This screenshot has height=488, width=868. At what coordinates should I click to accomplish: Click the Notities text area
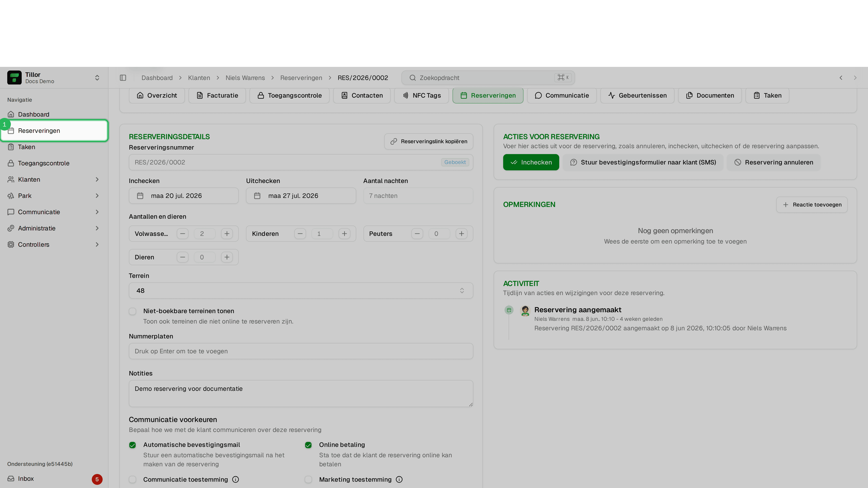pyautogui.click(x=301, y=394)
